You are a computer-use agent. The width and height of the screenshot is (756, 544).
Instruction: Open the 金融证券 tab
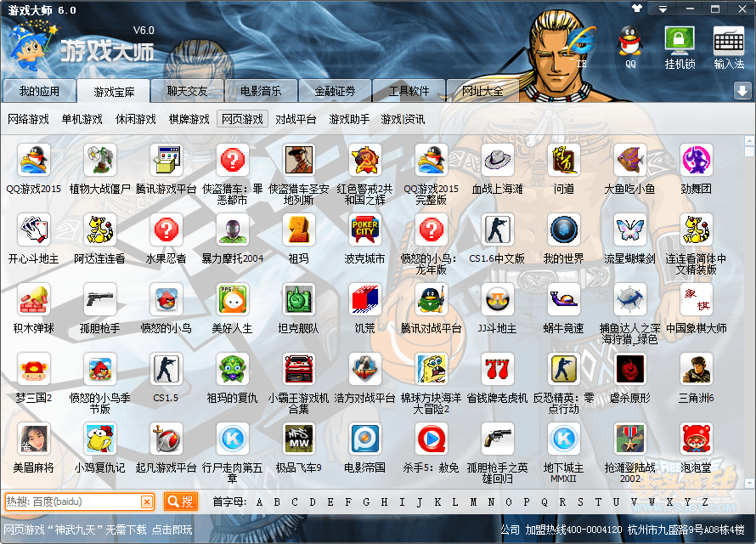pos(335,91)
